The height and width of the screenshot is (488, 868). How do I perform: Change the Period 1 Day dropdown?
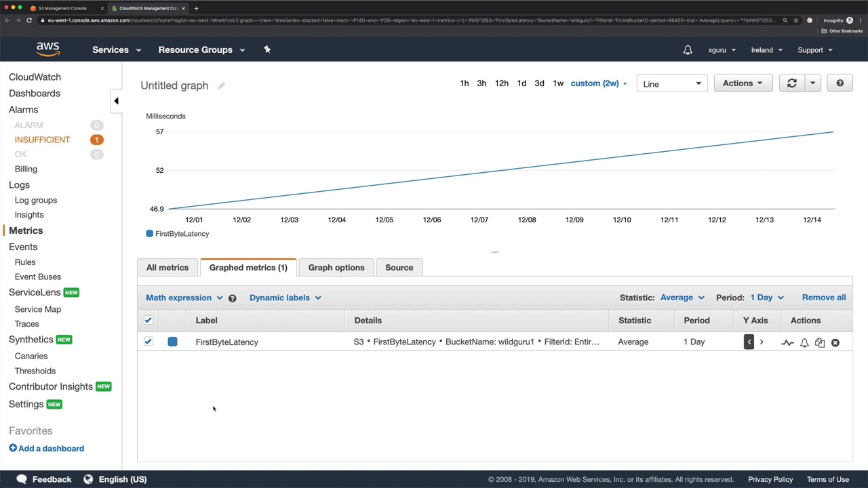point(767,298)
